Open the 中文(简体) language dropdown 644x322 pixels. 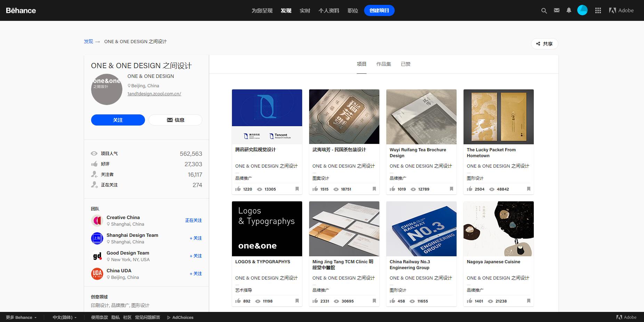pos(65,317)
